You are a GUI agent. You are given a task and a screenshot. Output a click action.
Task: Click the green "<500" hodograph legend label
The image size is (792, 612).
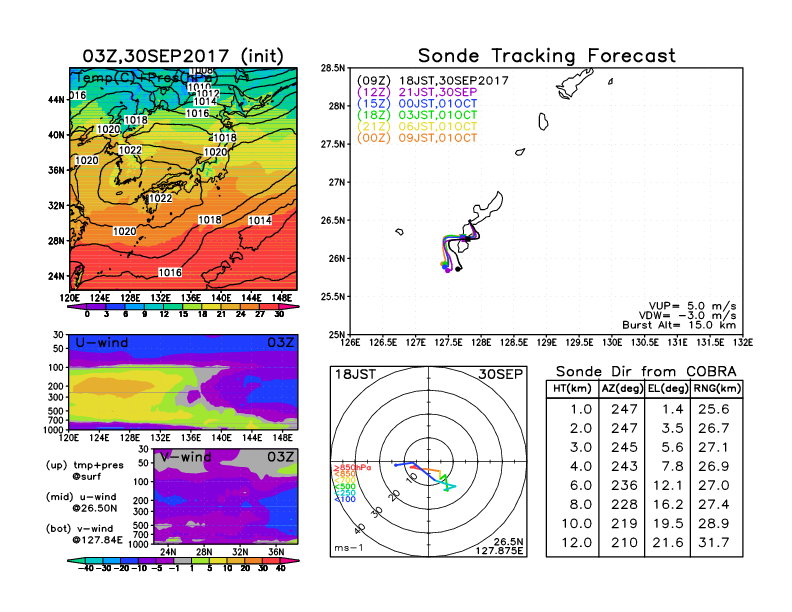click(x=345, y=487)
